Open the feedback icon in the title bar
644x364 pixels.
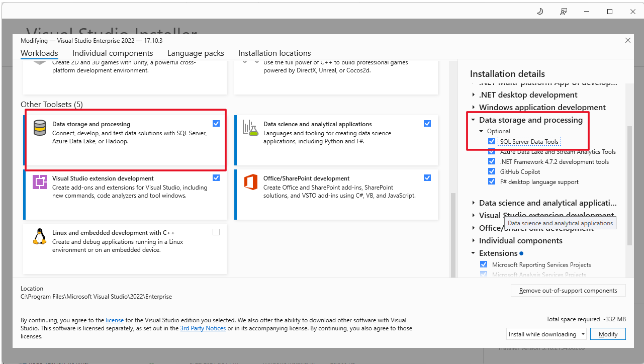564,11
